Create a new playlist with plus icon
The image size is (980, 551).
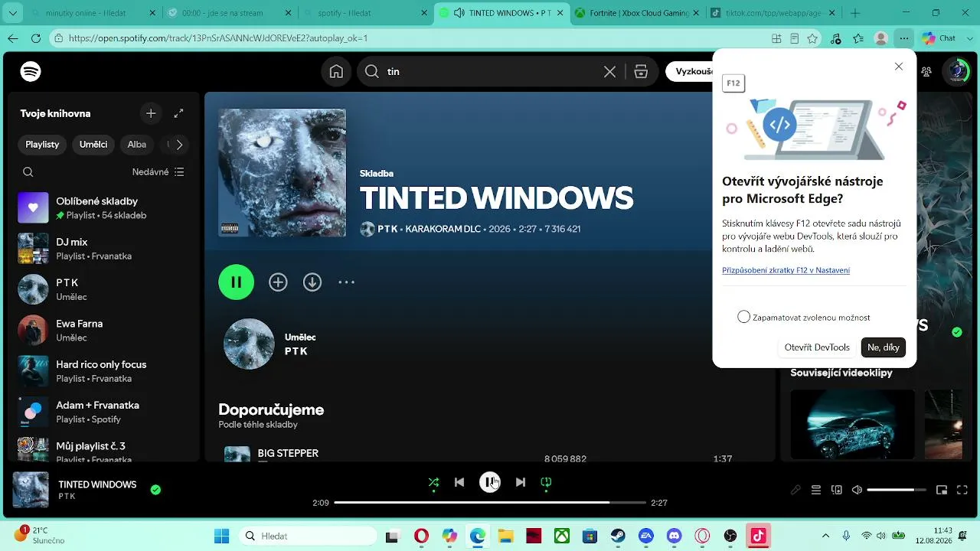pyautogui.click(x=151, y=113)
